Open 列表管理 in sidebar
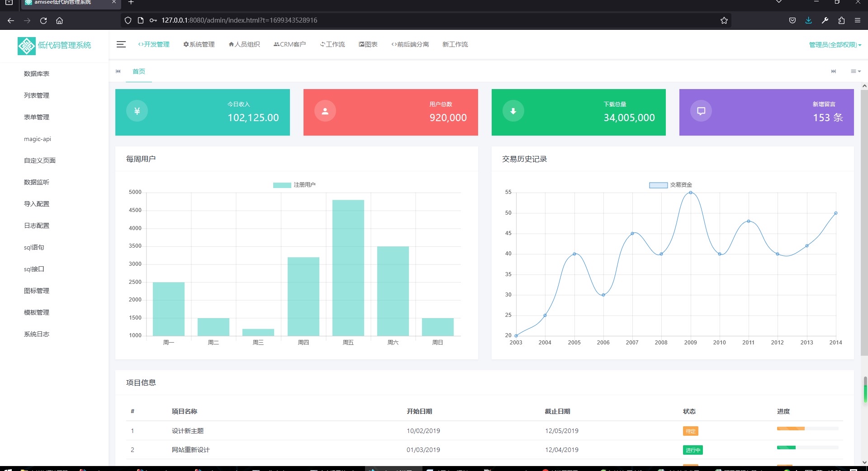Image resolution: width=868 pixels, height=471 pixels. pos(37,95)
